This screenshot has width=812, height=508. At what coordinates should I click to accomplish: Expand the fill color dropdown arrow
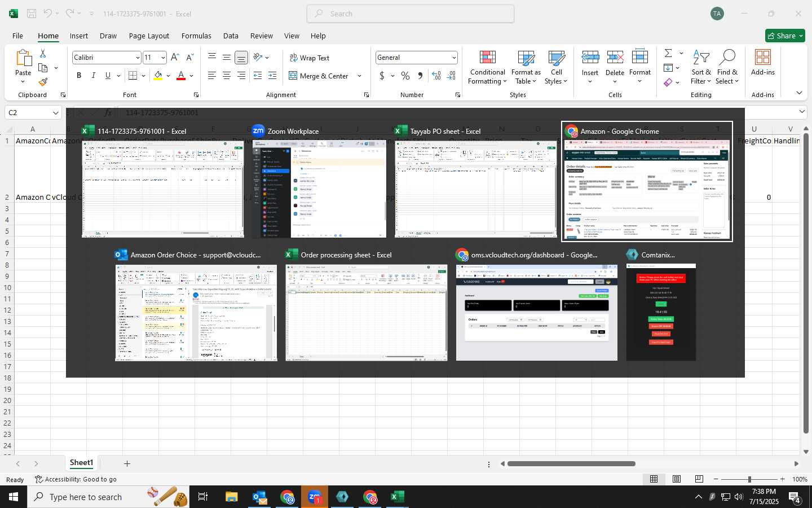(x=168, y=76)
